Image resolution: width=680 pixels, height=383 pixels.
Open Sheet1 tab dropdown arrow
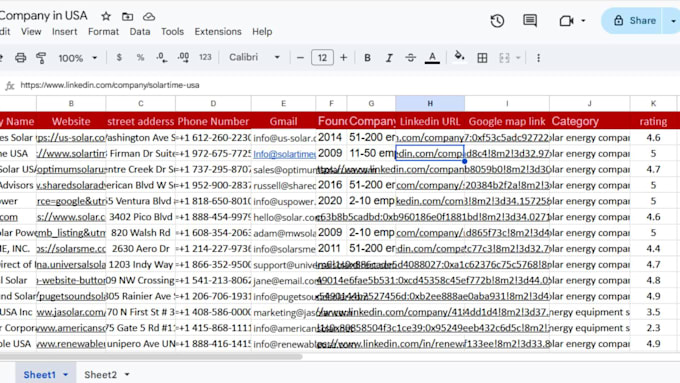click(65, 374)
